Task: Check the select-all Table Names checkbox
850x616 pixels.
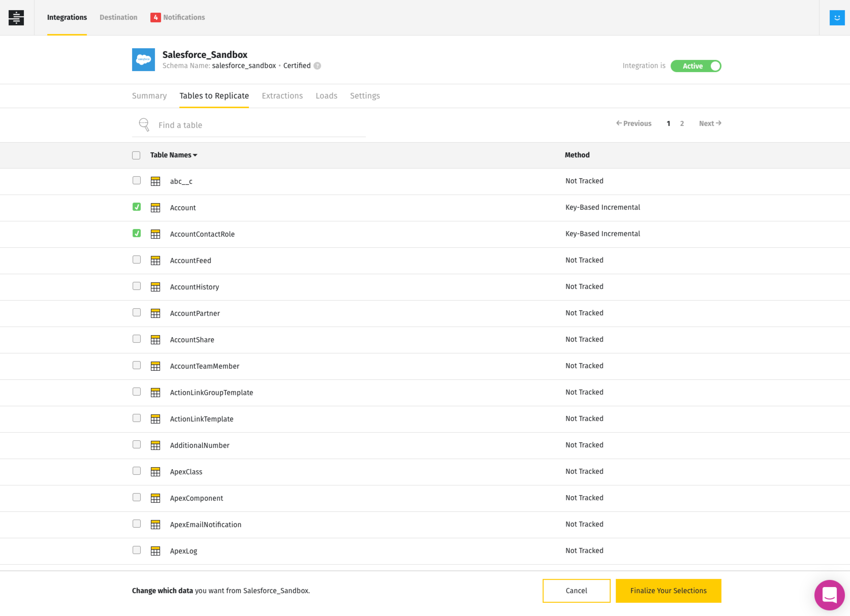Action: click(136, 155)
